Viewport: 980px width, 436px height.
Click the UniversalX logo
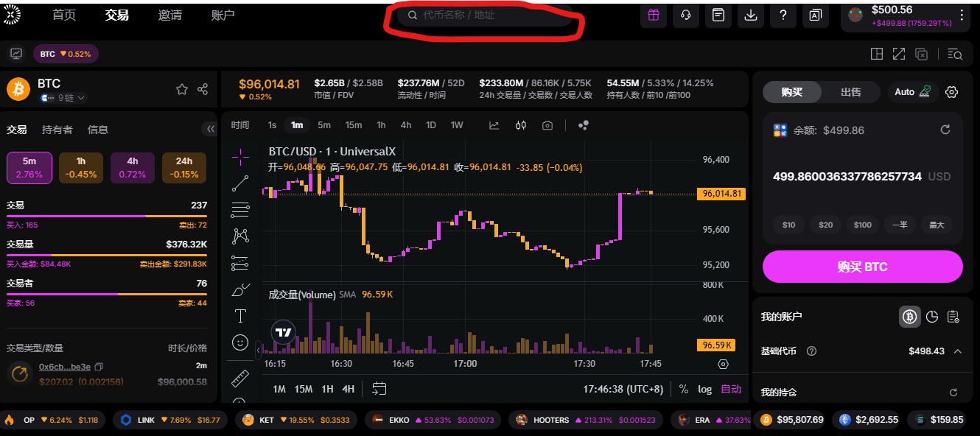[x=13, y=15]
